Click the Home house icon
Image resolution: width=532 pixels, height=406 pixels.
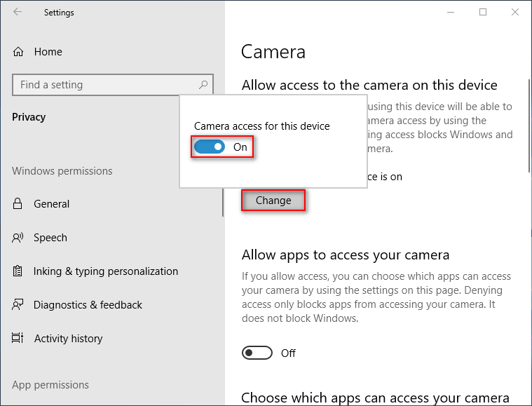point(18,52)
